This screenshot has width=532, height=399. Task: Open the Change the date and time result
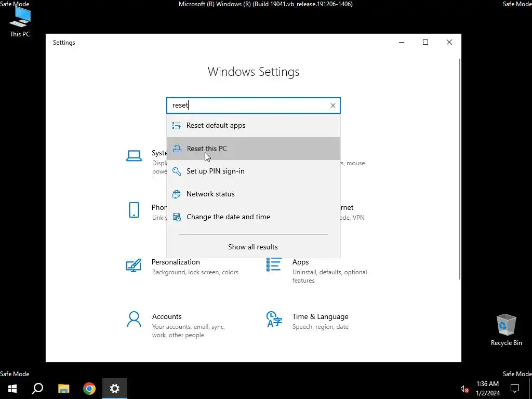[x=253, y=217]
